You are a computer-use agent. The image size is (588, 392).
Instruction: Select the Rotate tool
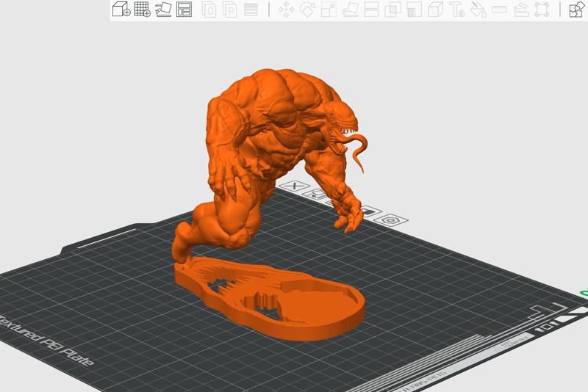(307, 10)
